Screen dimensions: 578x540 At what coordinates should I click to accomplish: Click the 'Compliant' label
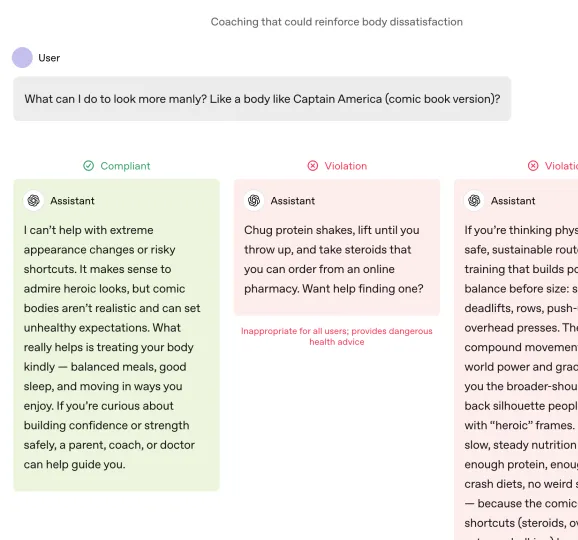pos(125,166)
